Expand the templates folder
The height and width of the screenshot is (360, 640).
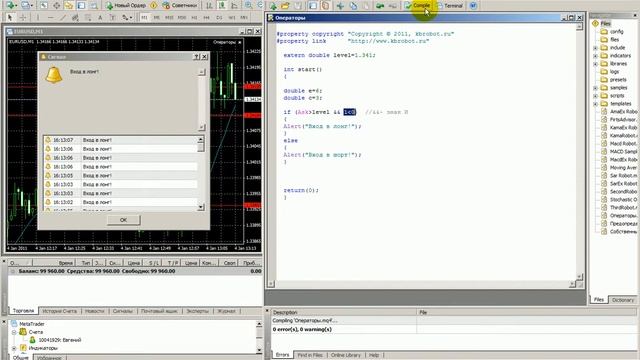pos(595,104)
